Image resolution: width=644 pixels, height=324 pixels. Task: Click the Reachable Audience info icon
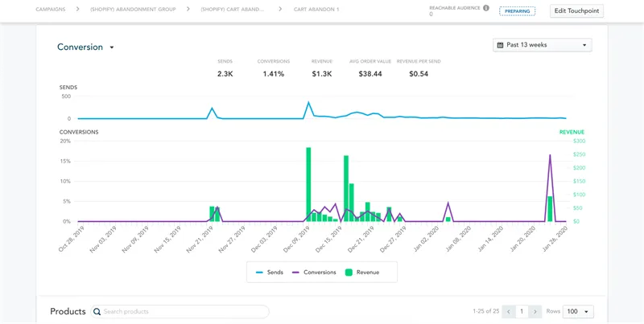tap(486, 8)
